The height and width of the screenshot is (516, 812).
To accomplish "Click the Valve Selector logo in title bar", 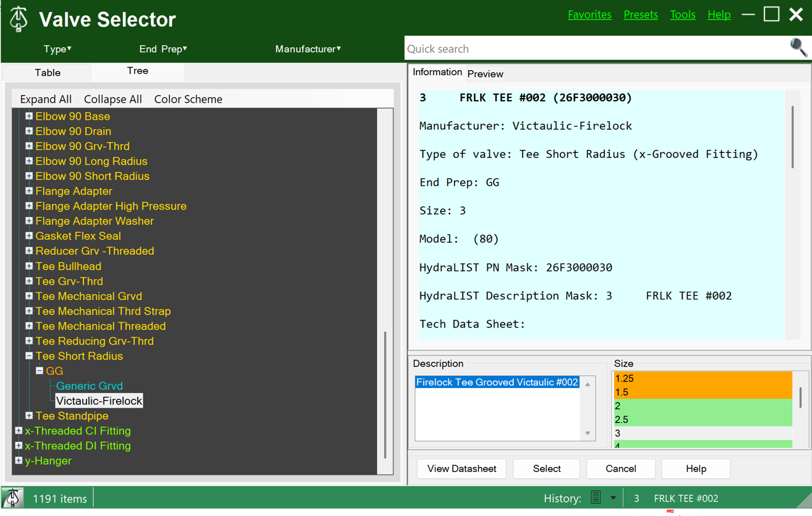I will pos(18,19).
